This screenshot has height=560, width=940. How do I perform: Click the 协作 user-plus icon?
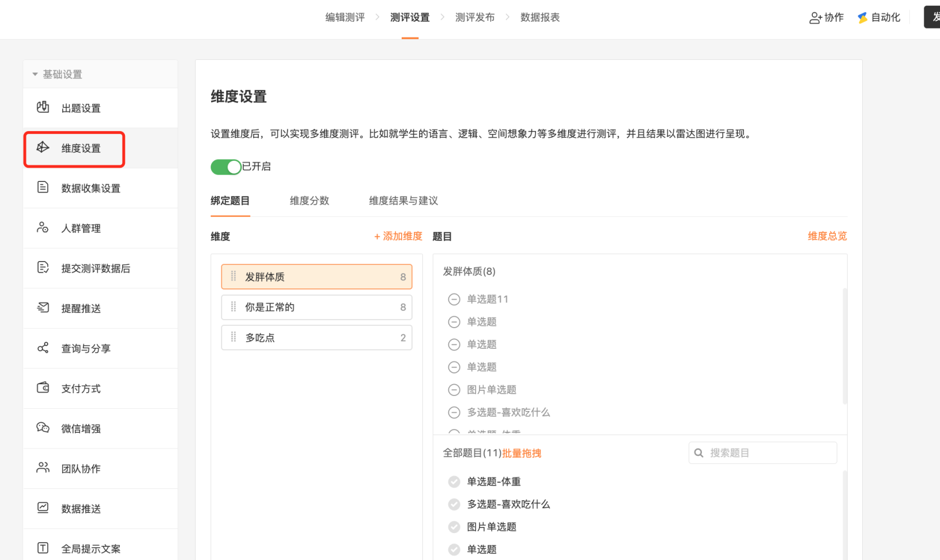pyautogui.click(x=815, y=18)
